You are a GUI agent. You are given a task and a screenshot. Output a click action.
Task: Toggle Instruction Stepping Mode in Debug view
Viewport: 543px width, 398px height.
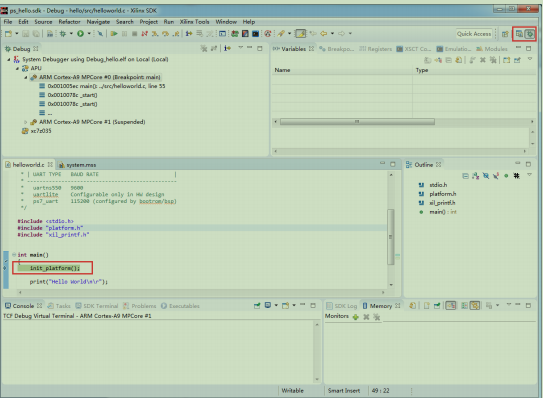click(227, 48)
